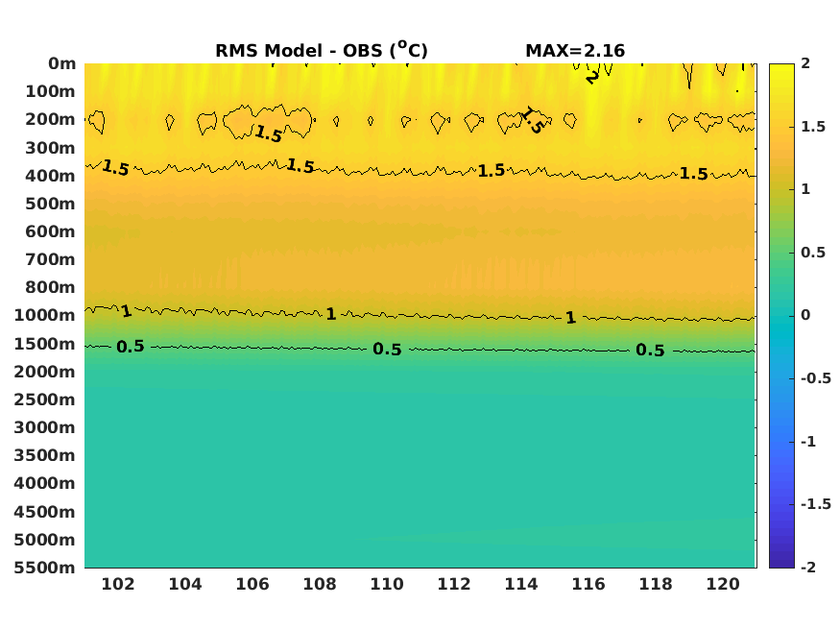Image resolution: width=840 pixels, height=630 pixels.
Task: Click the colorbar tick label "-0.5"
Action: [816, 378]
